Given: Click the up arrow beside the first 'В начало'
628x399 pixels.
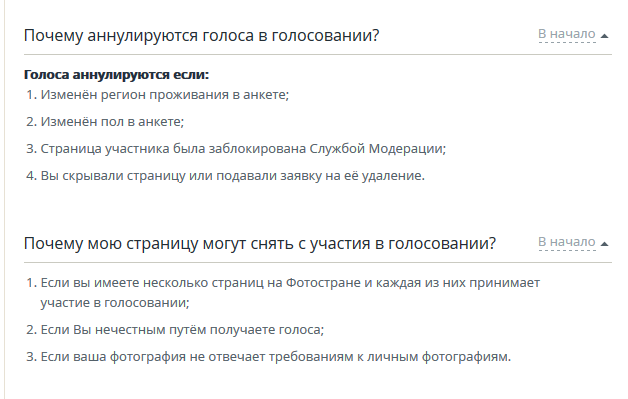Looking at the screenshot, I should pos(604,36).
